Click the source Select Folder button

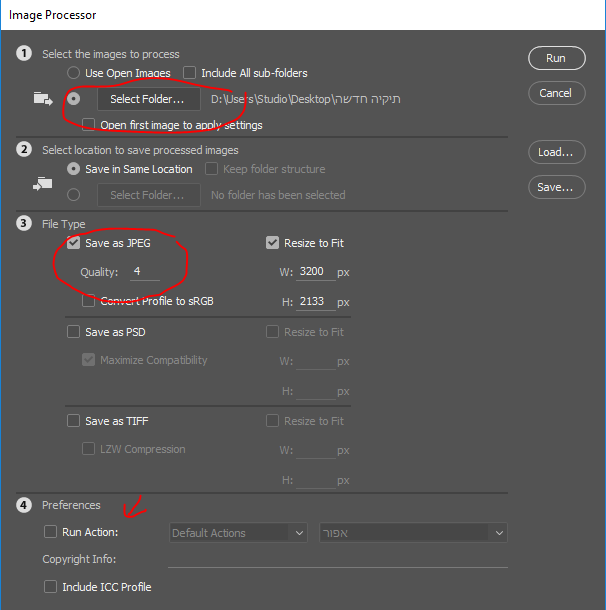point(147,99)
